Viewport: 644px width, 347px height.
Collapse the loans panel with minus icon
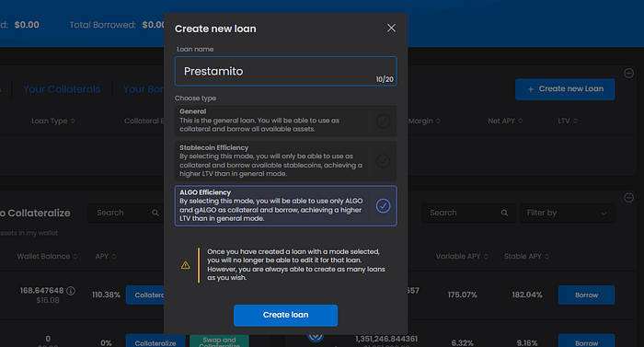tap(628, 74)
